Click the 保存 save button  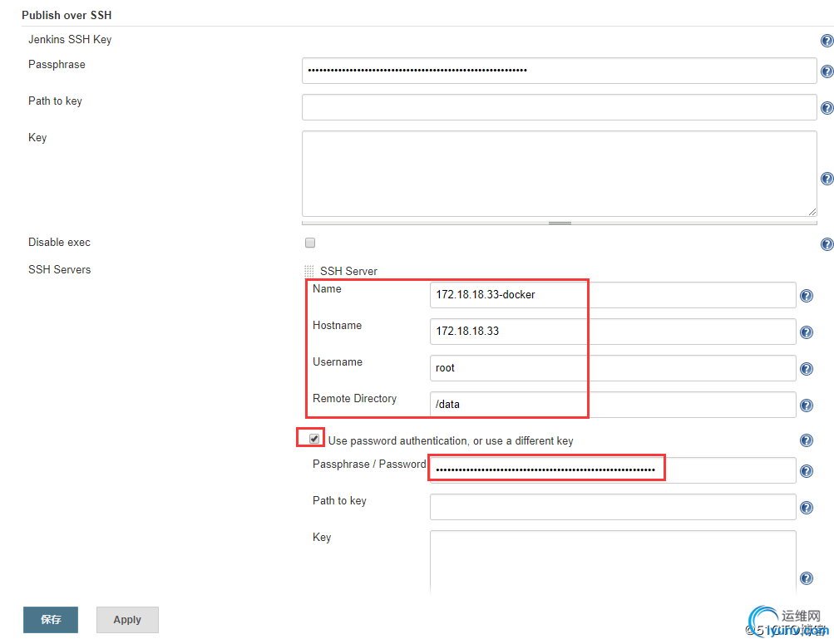[x=51, y=620]
